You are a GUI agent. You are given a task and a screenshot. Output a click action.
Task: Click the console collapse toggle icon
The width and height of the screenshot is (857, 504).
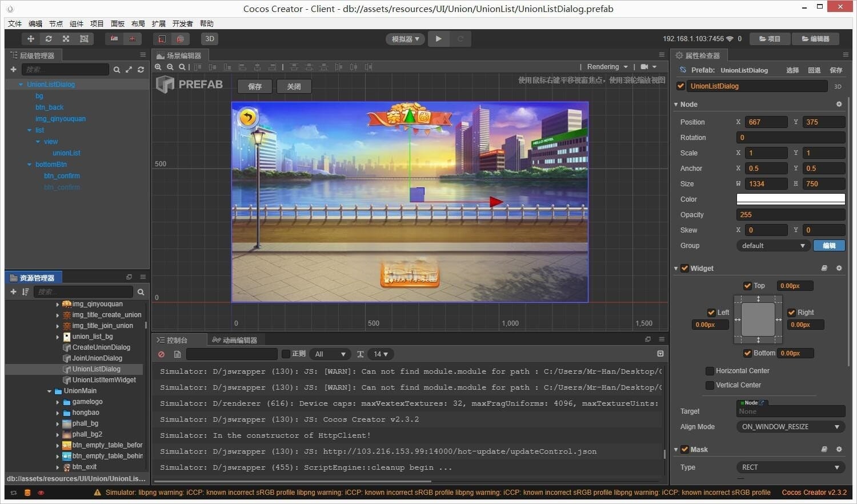tap(660, 354)
